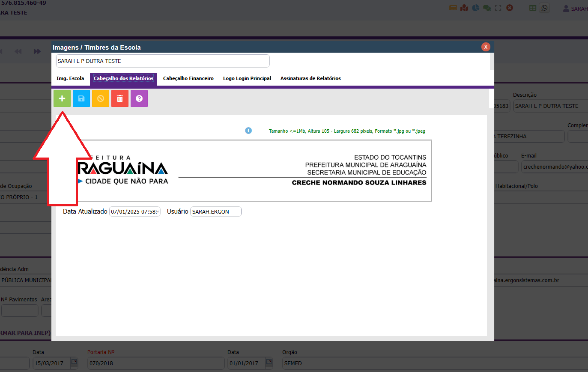
Task: Select the Logo Login Principal tab
Action: [247, 78]
